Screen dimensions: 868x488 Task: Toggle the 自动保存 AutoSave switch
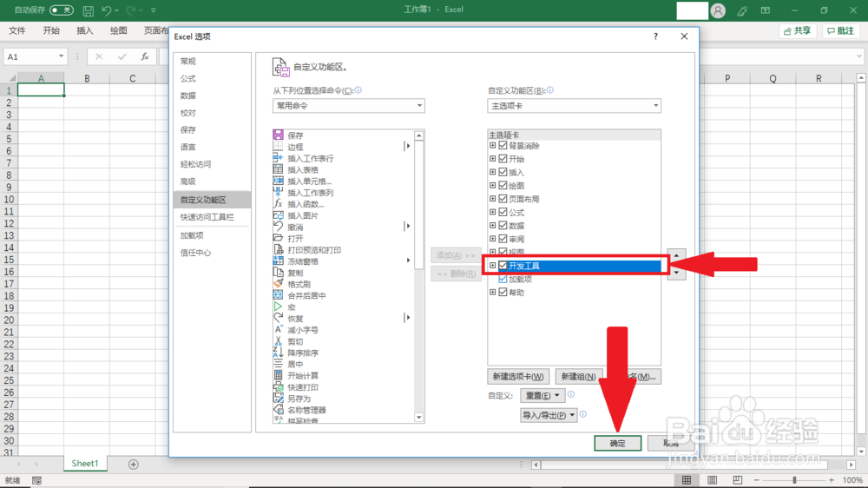pyautogui.click(x=61, y=10)
